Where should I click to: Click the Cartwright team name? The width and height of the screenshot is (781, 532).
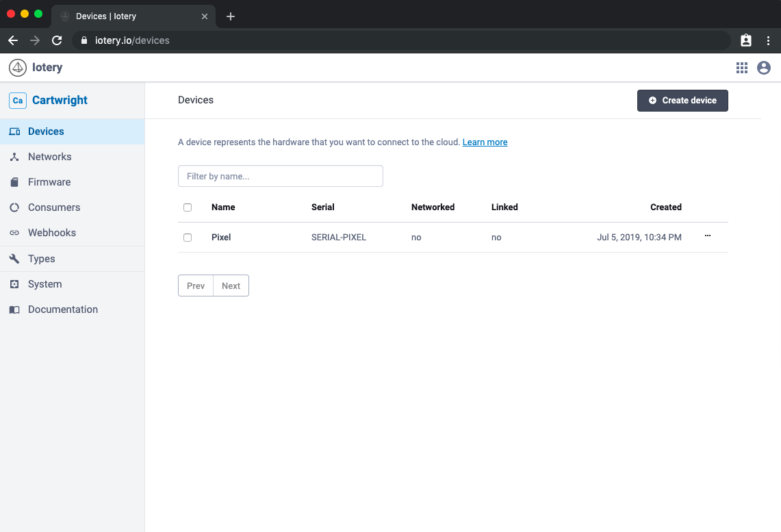click(60, 100)
